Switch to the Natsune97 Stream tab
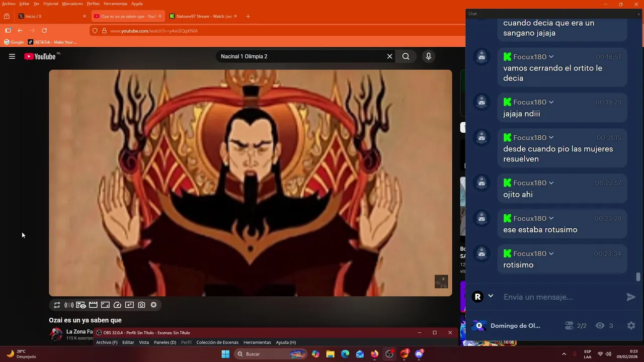Viewport: 644px width, 362px height. click(x=203, y=16)
